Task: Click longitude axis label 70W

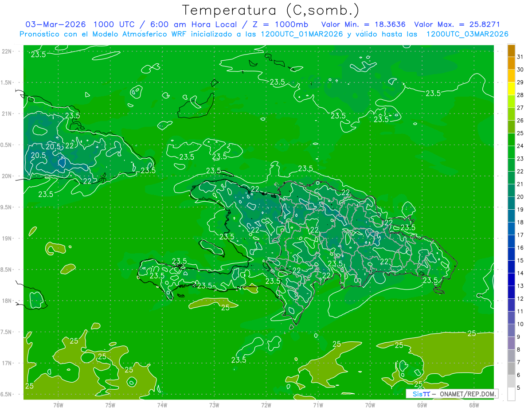Action: 370,405
